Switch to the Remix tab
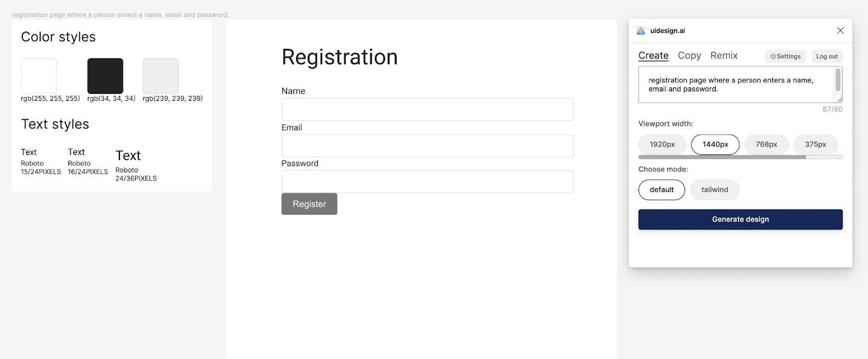The image size is (868, 359). (724, 55)
